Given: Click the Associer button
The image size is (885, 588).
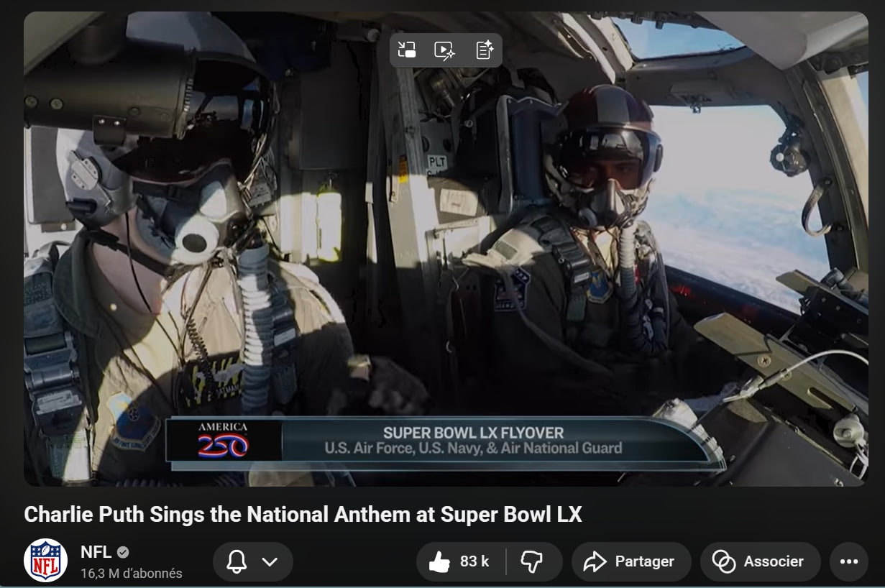Looking at the screenshot, I should click(x=761, y=562).
